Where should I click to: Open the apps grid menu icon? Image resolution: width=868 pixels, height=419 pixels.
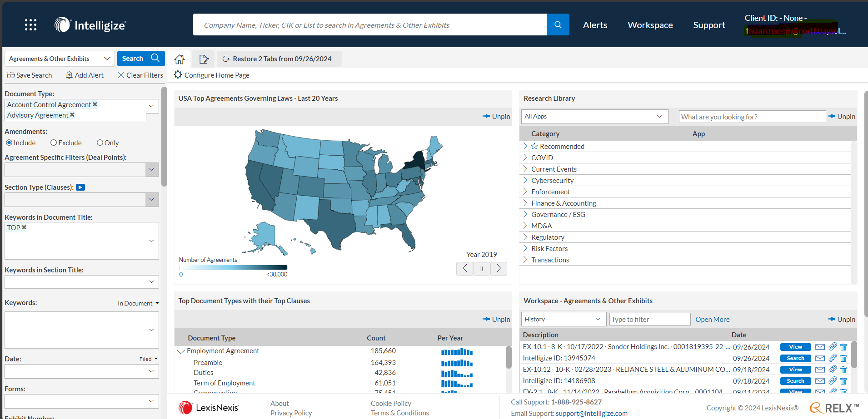click(x=30, y=25)
